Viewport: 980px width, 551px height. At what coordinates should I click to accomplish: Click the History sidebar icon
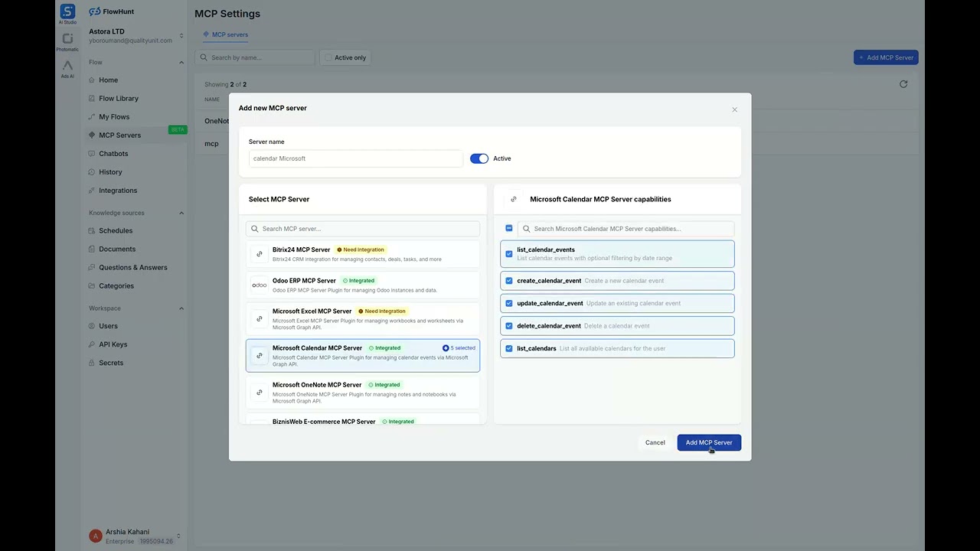pyautogui.click(x=92, y=171)
